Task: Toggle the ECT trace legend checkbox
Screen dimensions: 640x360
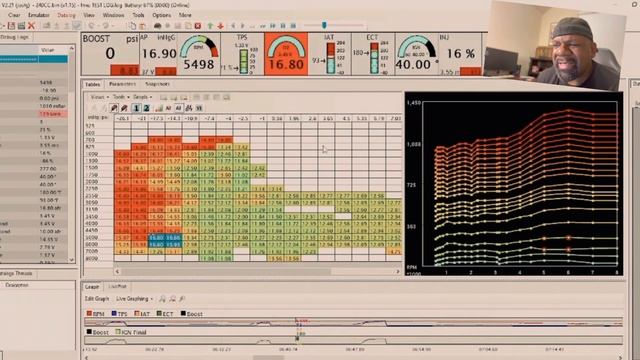Action: click(x=159, y=313)
